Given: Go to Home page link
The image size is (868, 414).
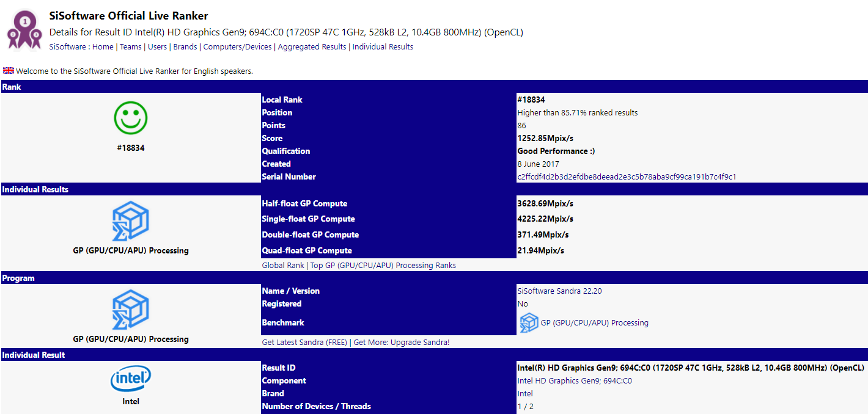Looking at the screenshot, I should coord(103,47).
